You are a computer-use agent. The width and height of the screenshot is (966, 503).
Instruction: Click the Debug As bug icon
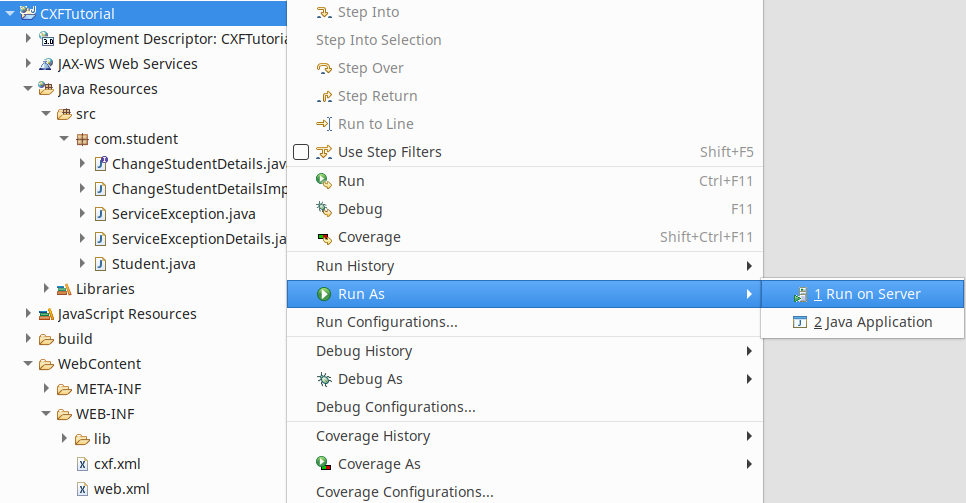coord(323,379)
